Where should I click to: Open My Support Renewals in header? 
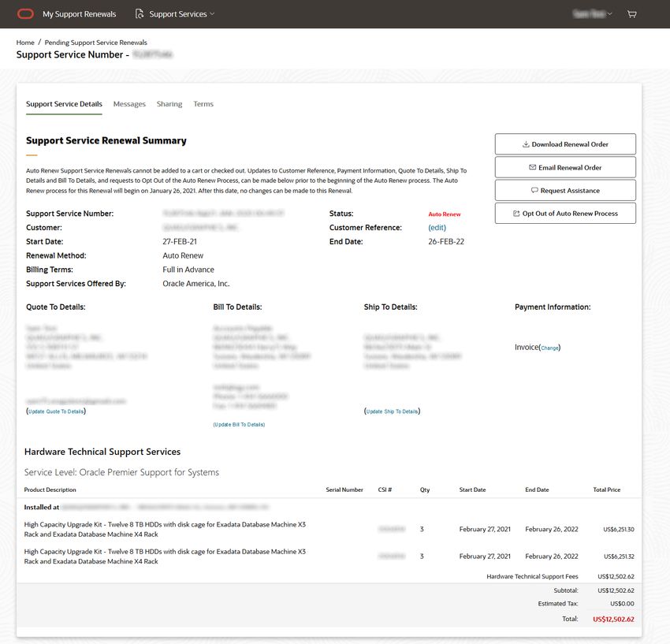tap(79, 14)
